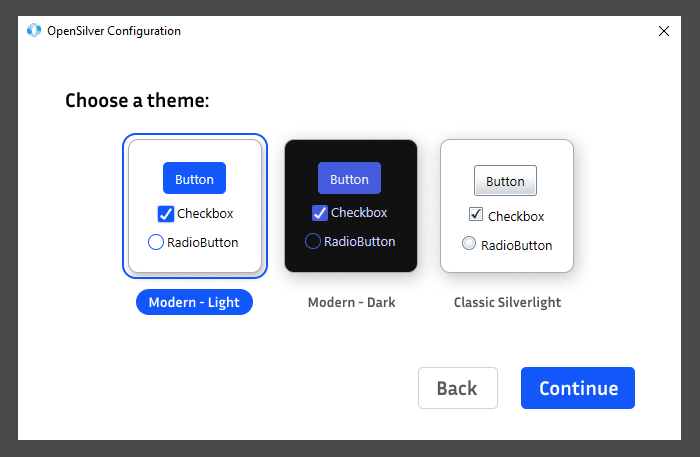Click the gray sample Button in classic preview
The height and width of the screenshot is (457, 700).
(505, 181)
